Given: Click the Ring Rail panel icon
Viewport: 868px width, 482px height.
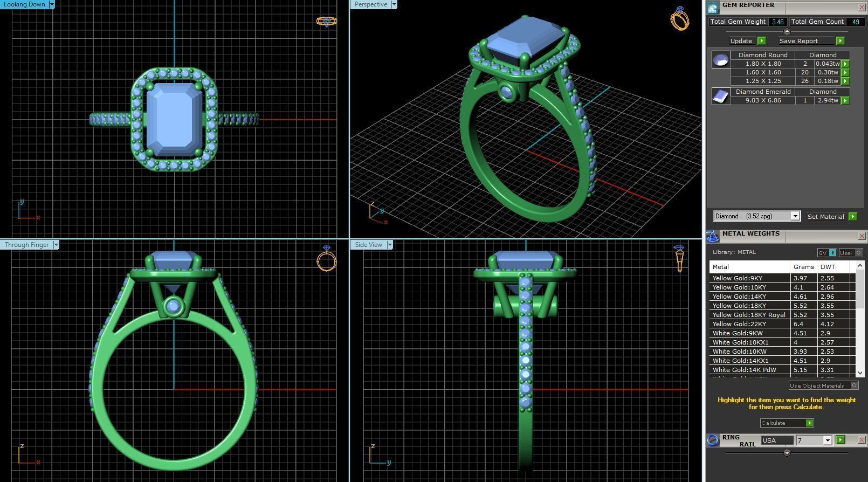Looking at the screenshot, I should (713, 440).
